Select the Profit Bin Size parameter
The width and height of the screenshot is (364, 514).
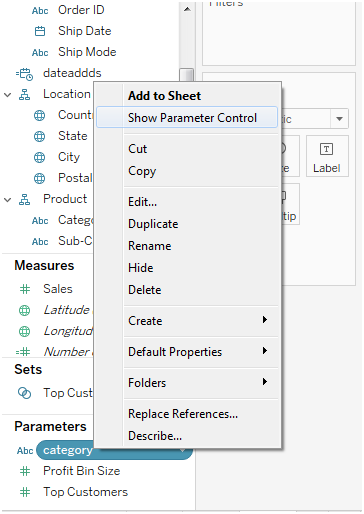tap(81, 471)
